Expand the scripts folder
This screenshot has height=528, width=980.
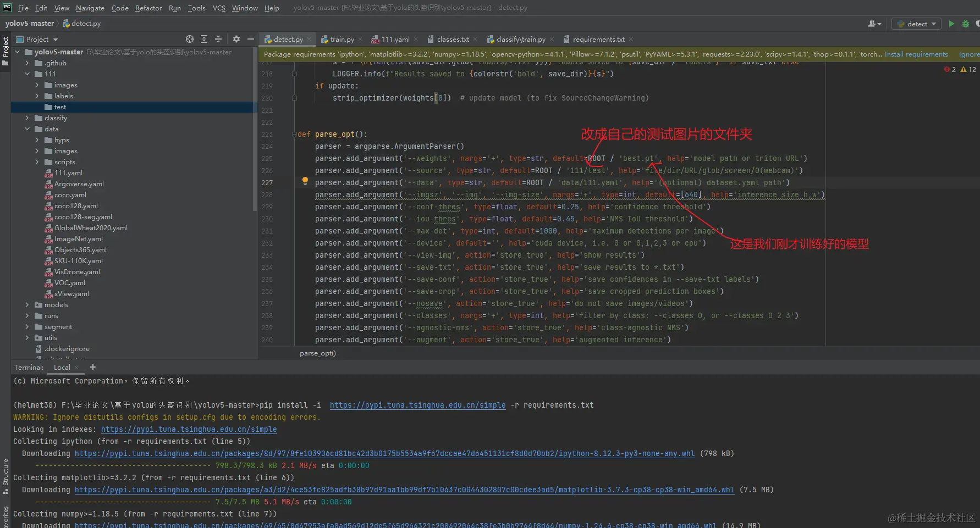click(x=37, y=162)
